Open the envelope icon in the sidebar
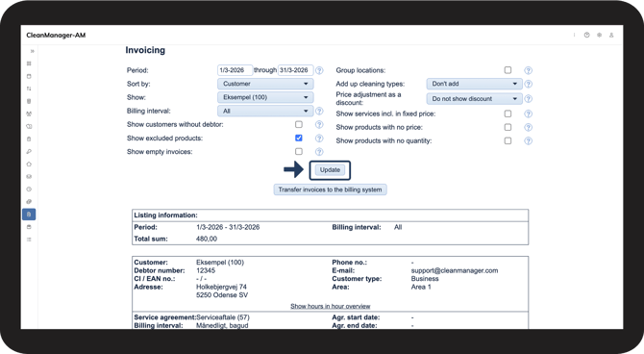 point(29,176)
